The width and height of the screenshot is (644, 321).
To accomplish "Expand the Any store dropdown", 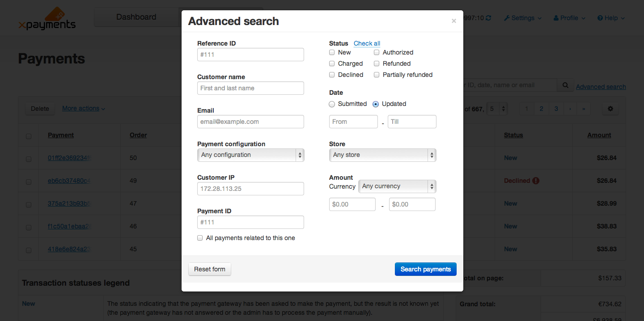I will click(382, 155).
